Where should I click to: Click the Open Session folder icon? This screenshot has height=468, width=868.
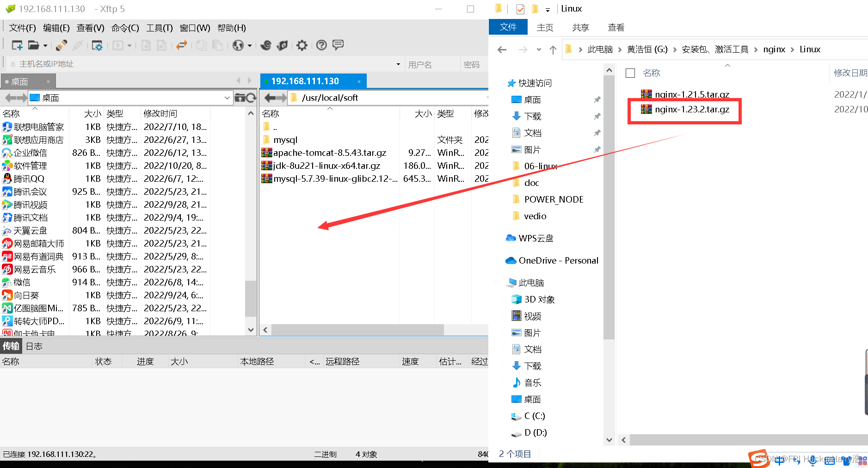tap(33, 45)
